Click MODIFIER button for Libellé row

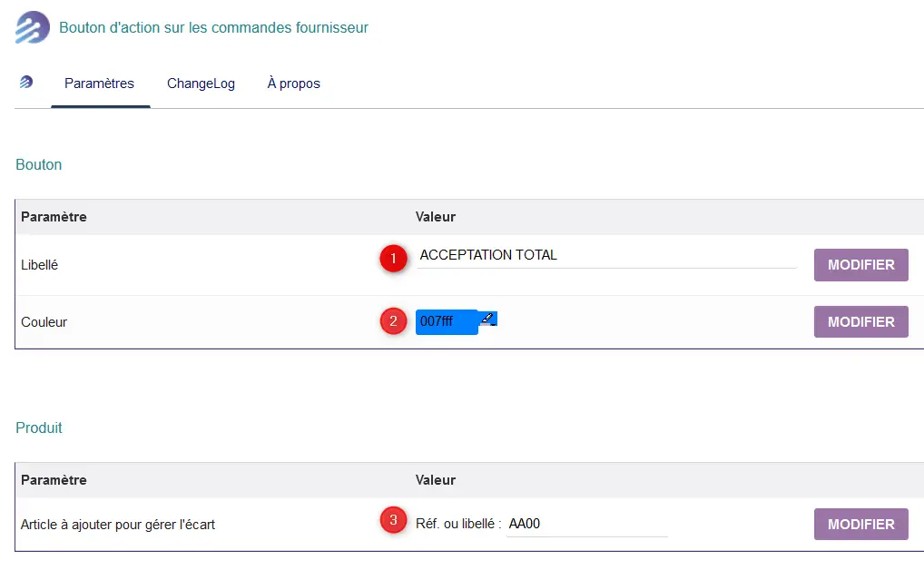pos(861,265)
